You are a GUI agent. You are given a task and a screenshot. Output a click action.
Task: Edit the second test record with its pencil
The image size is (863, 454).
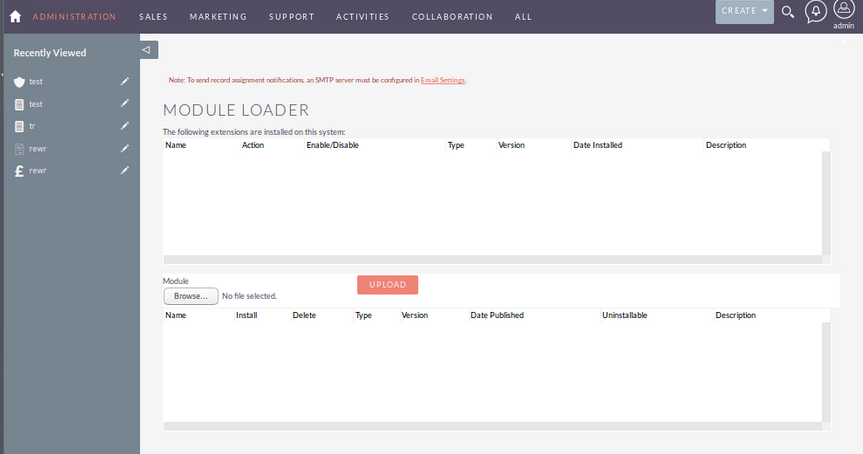click(125, 103)
